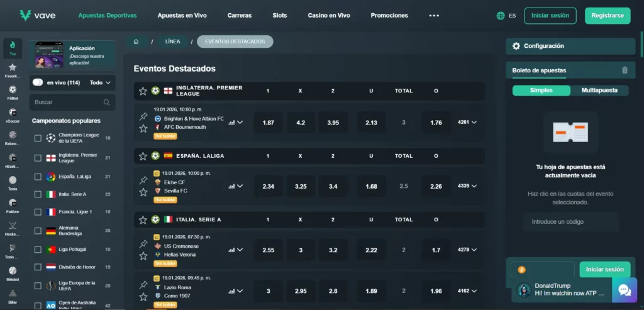
Task: Open the Top sports sidebar icon
Action: click(x=13, y=48)
